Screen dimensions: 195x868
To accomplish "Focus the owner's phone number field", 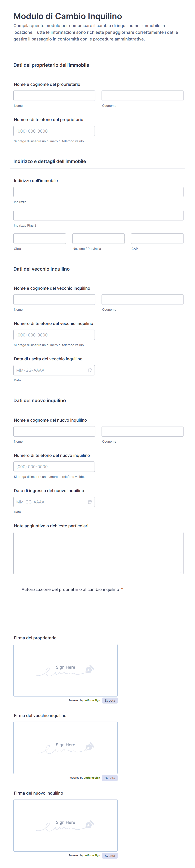I will (54, 131).
